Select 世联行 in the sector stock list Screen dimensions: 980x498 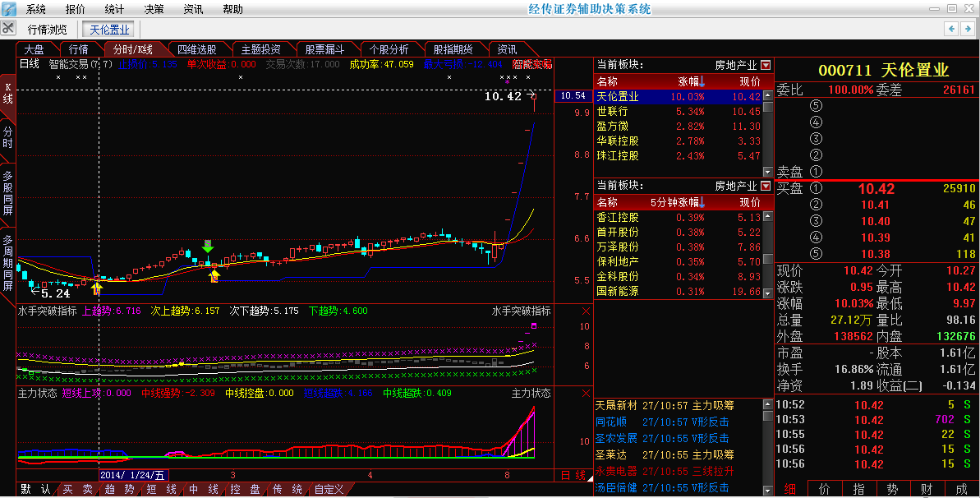pos(612,112)
